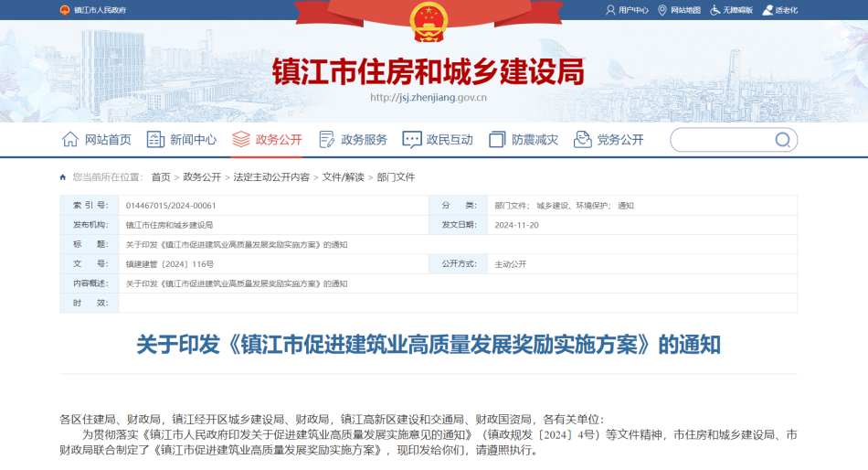Open 镇江市人民政府 link in top bar

pos(101,10)
